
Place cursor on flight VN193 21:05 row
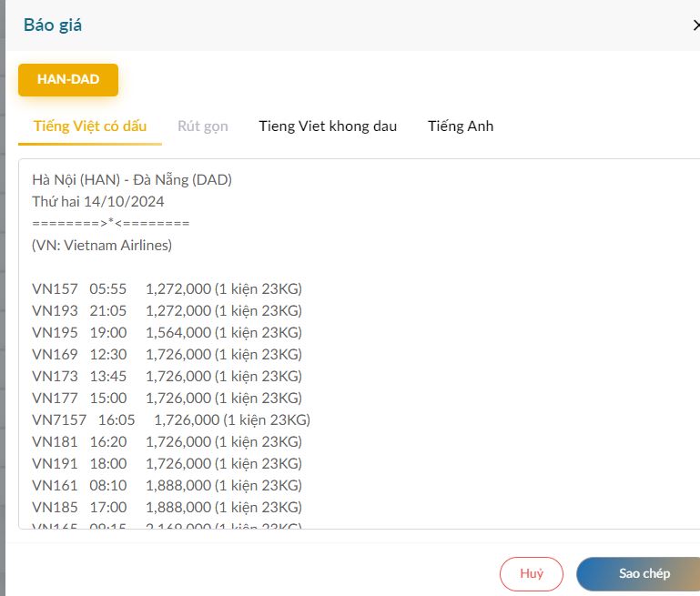tap(167, 310)
